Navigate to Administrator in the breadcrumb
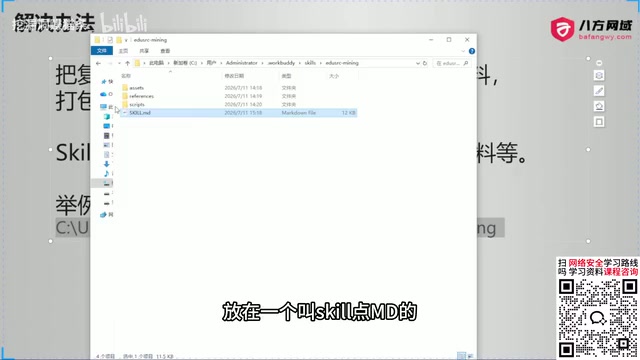640x360 pixels. [242, 63]
